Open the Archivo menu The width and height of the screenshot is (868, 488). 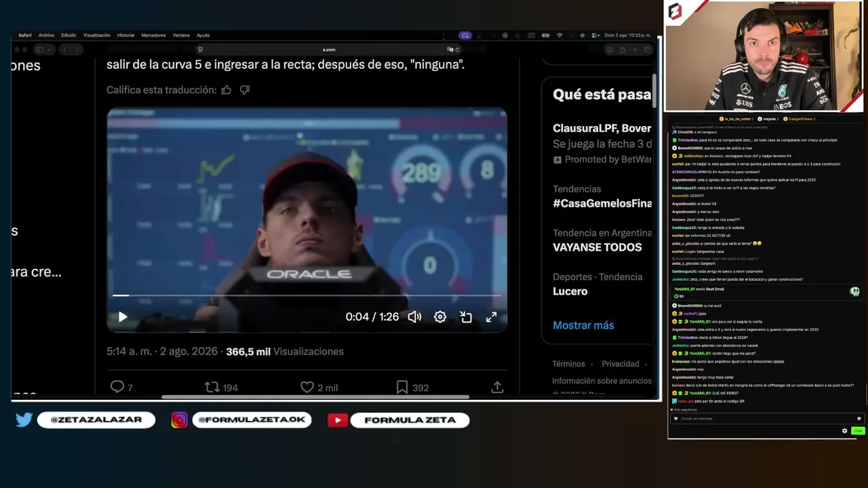(x=46, y=35)
